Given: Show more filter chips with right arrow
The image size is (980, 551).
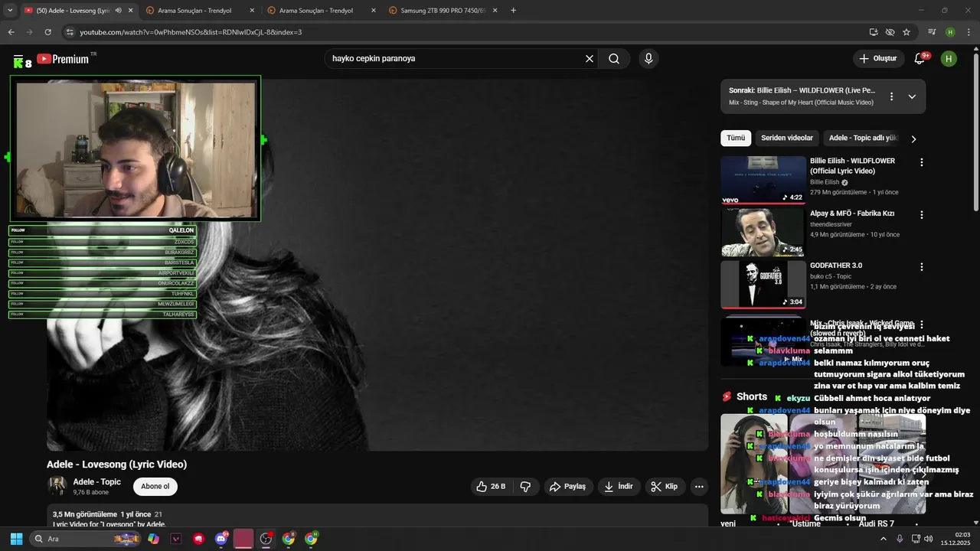Looking at the screenshot, I should pyautogui.click(x=913, y=139).
